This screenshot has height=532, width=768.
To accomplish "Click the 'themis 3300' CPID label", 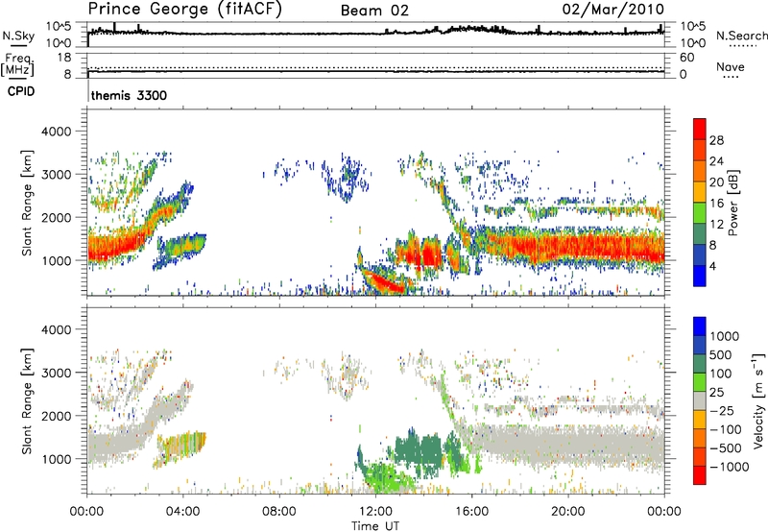I will [x=129, y=95].
